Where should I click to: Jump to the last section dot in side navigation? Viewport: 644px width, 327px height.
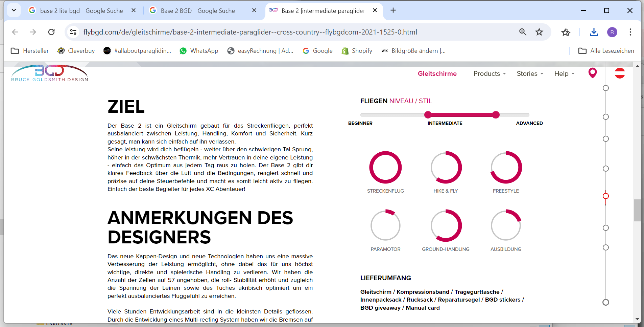(x=606, y=302)
